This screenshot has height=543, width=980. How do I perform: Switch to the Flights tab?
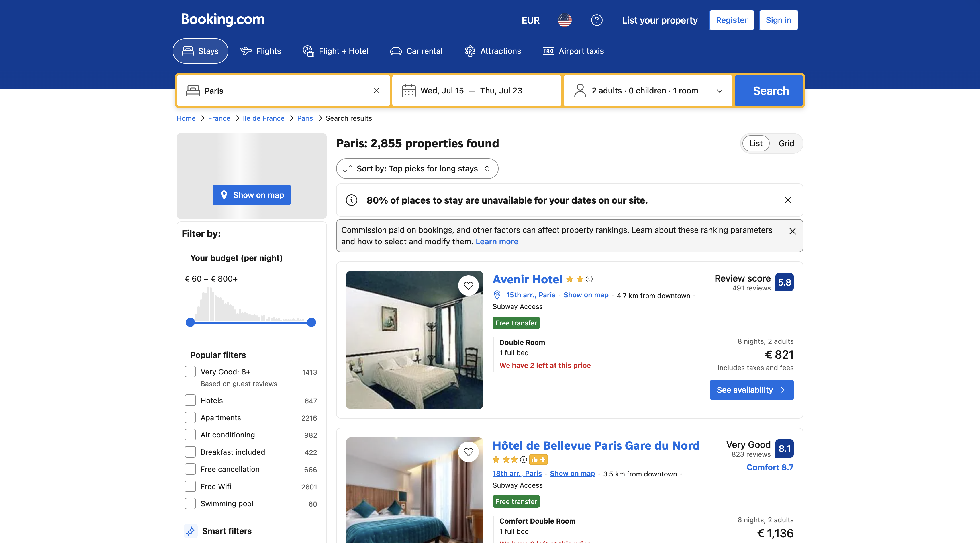click(260, 51)
